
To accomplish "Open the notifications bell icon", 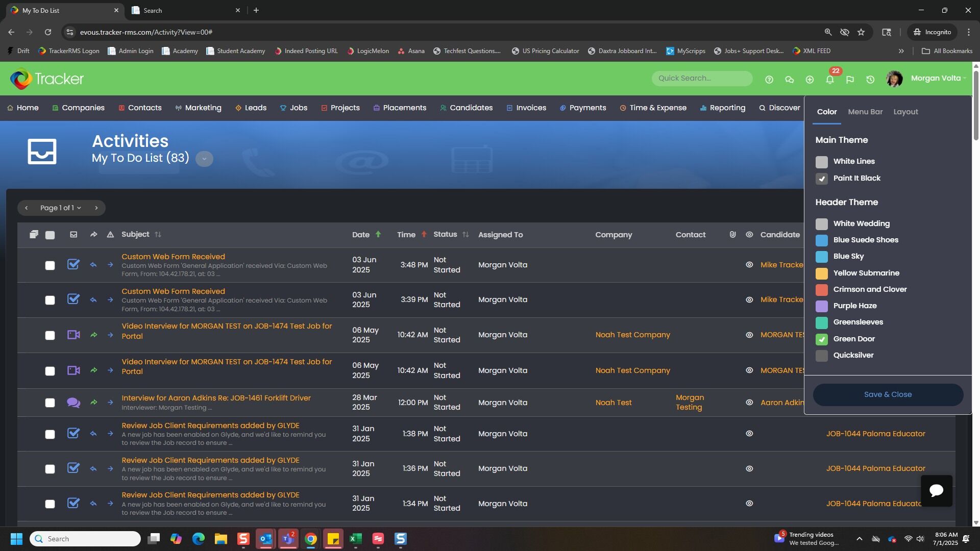I will [x=830, y=80].
